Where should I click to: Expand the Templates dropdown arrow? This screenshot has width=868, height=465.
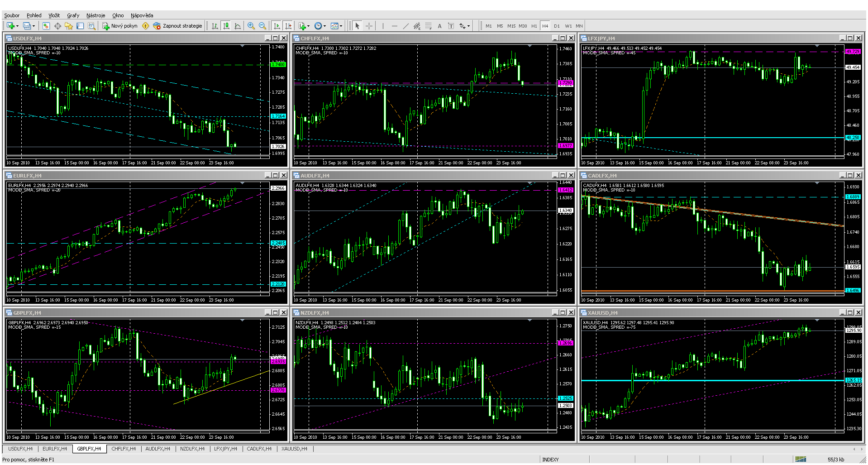tap(341, 26)
